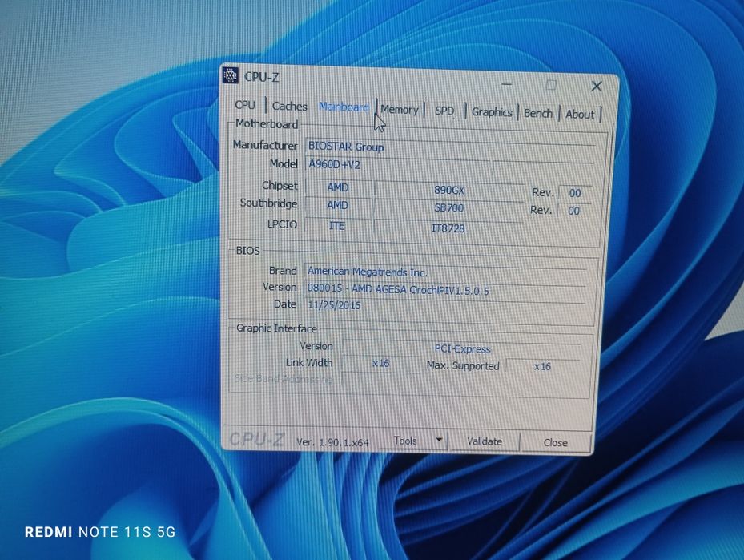This screenshot has width=744, height=560.
Task: Click the Chipset Rev. 00 field
Action: point(574,193)
